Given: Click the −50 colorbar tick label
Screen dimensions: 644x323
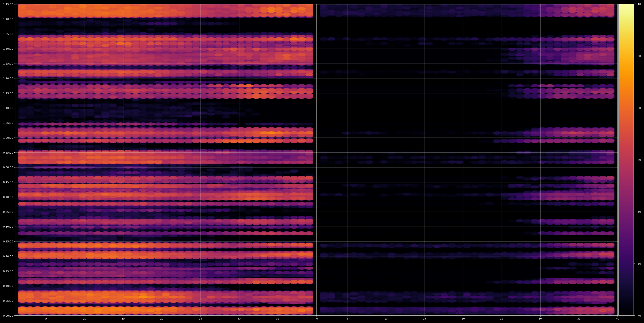Looking at the screenshot, I should pos(638,212).
